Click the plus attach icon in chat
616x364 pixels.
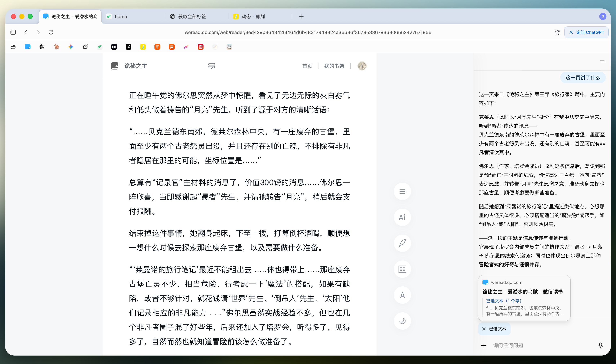click(x=484, y=345)
